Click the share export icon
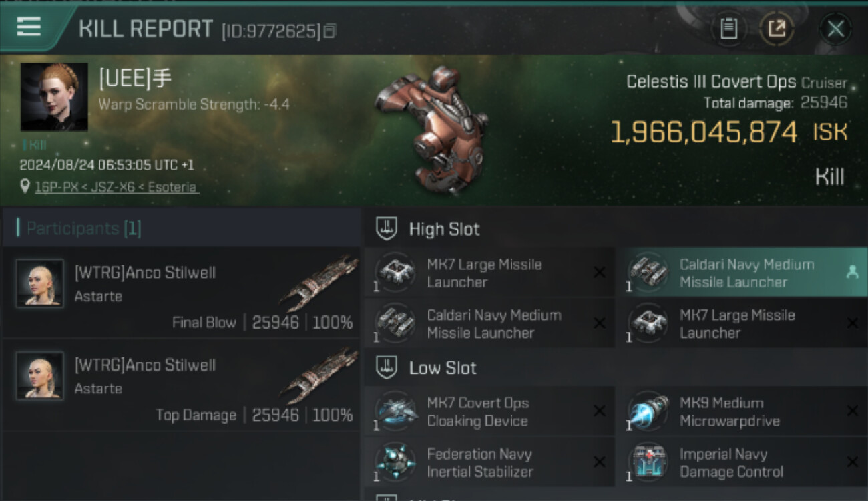The height and width of the screenshot is (501, 868). pyautogui.click(x=777, y=29)
